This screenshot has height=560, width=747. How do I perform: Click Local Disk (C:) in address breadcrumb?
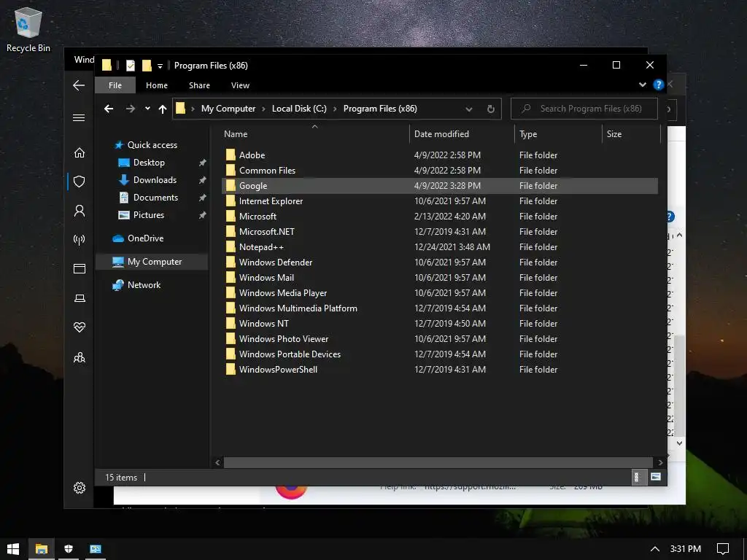(299, 109)
